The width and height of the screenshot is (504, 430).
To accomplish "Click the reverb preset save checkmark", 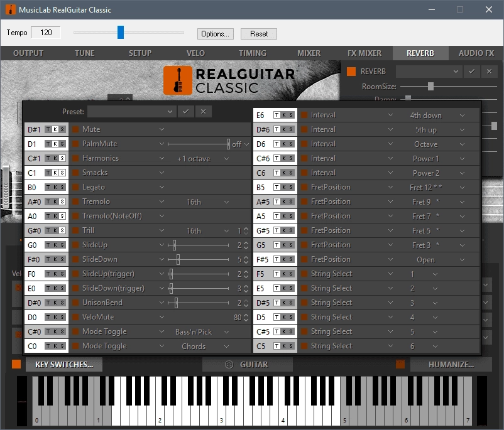I will coord(471,72).
